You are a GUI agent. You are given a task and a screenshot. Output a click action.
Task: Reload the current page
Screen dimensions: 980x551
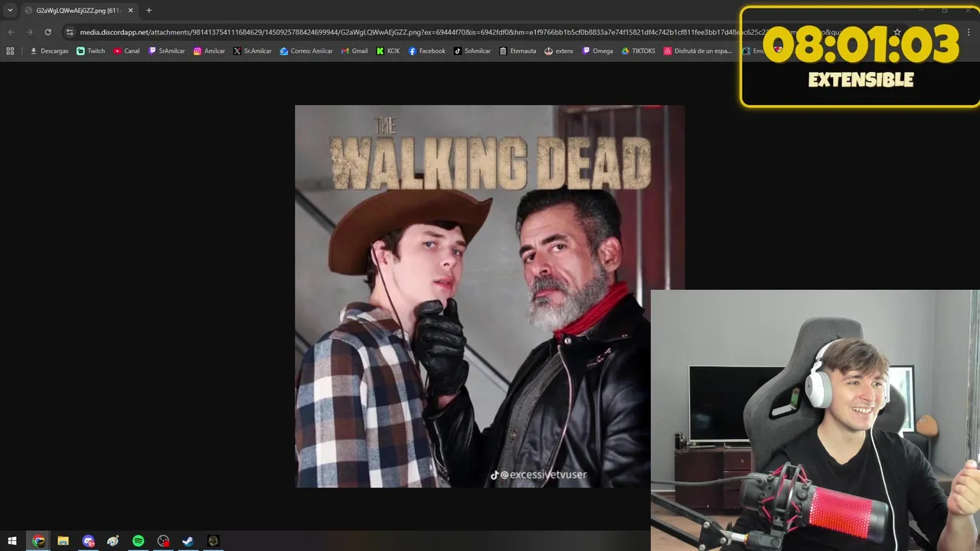point(47,32)
